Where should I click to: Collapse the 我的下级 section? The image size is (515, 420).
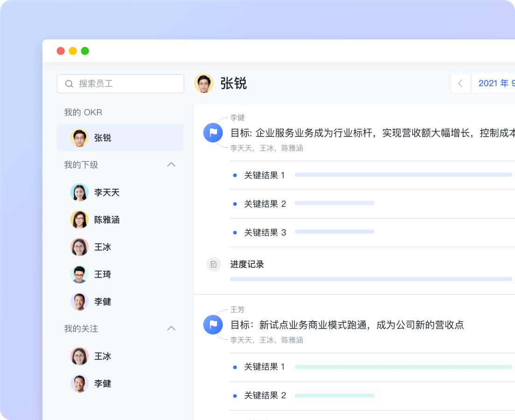[171, 165]
